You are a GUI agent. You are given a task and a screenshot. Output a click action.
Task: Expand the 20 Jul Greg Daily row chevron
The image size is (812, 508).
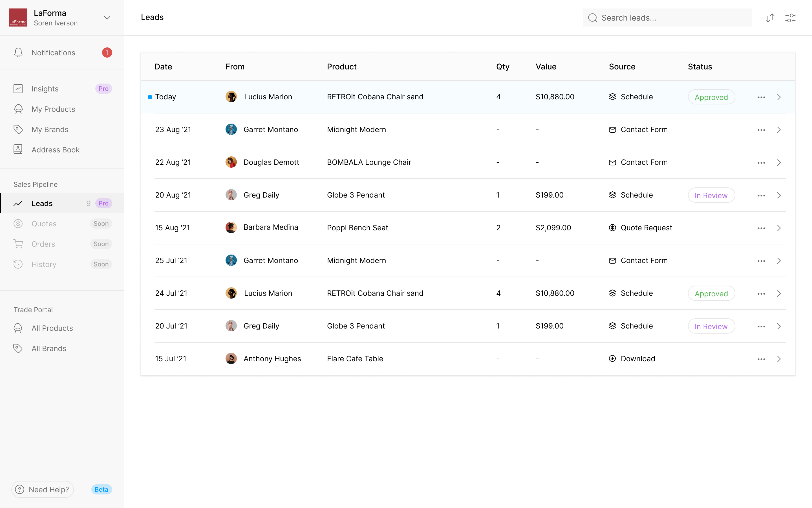click(x=779, y=326)
